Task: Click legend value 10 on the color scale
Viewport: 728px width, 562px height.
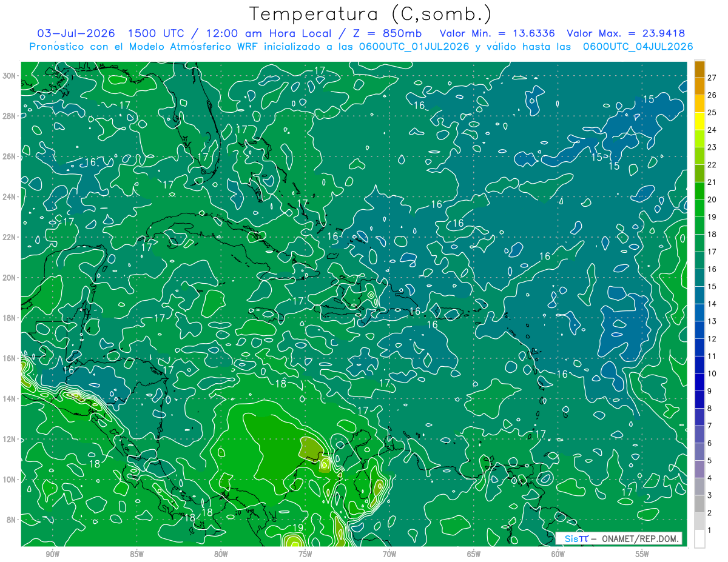Action: click(712, 373)
